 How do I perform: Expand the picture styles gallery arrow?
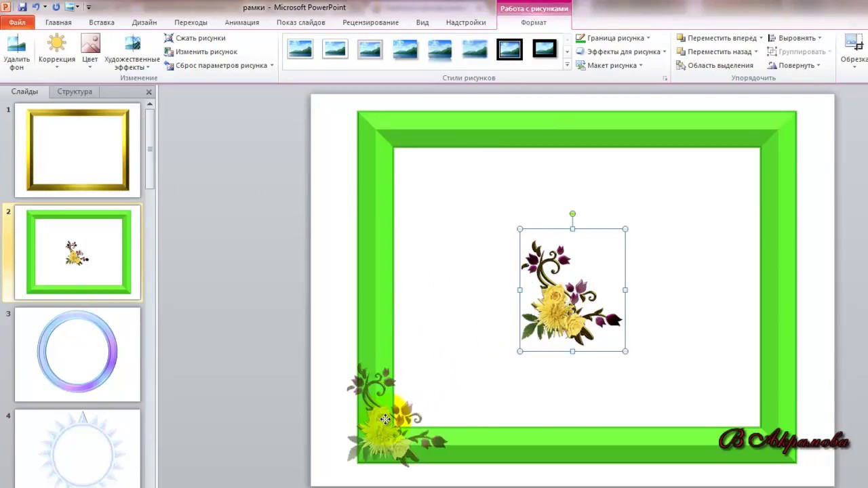tap(567, 66)
